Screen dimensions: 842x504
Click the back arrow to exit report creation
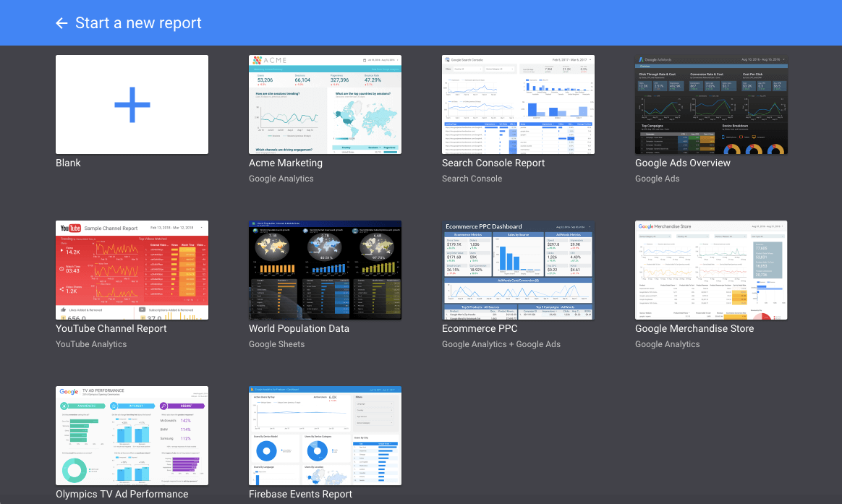pyautogui.click(x=61, y=22)
